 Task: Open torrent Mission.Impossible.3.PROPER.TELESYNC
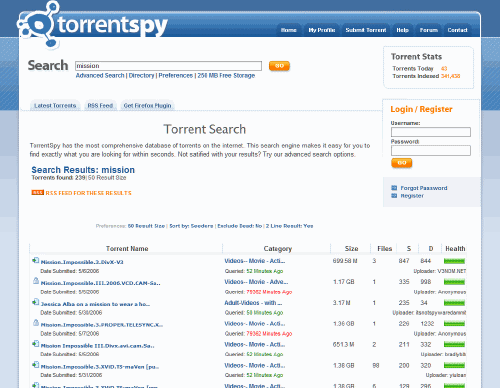(102, 325)
